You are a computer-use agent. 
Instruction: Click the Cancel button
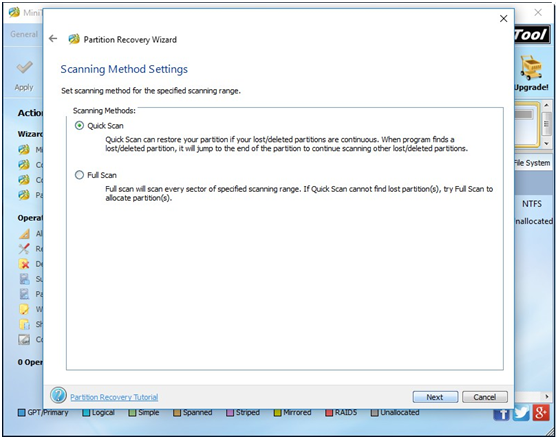(485, 397)
